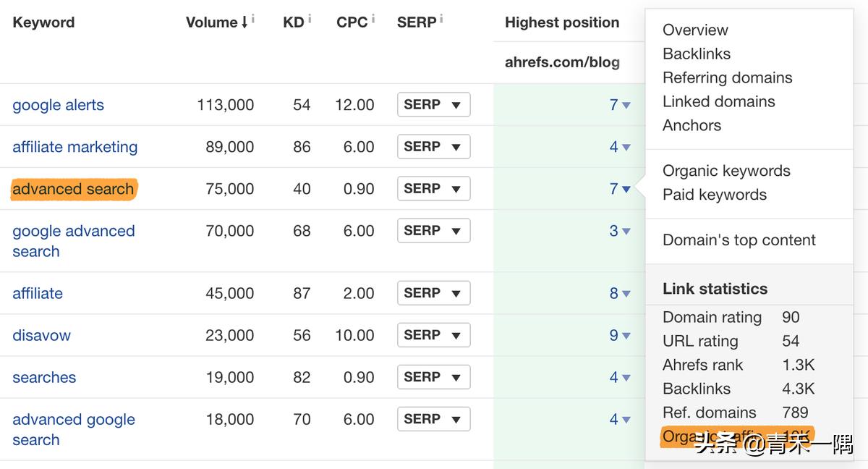
Task: Choose Domain's top content menu item
Action: 739,240
